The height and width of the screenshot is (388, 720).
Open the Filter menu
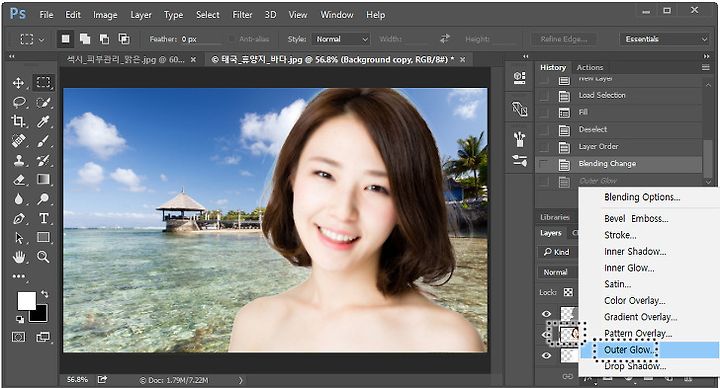(x=242, y=15)
